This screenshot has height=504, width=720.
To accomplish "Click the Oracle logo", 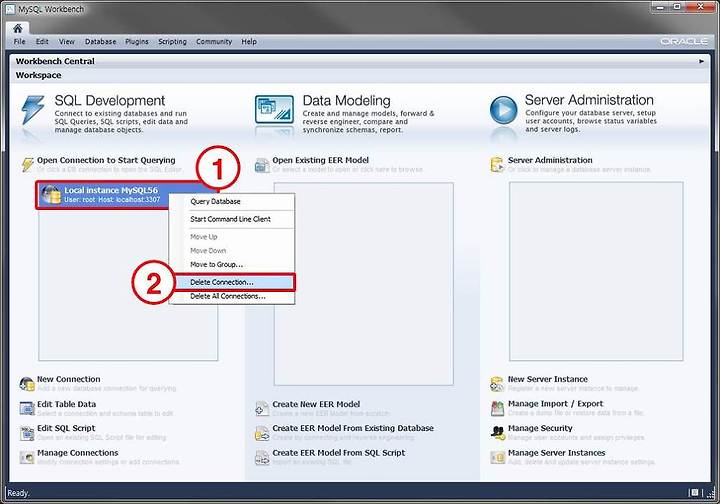I will point(684,41).
